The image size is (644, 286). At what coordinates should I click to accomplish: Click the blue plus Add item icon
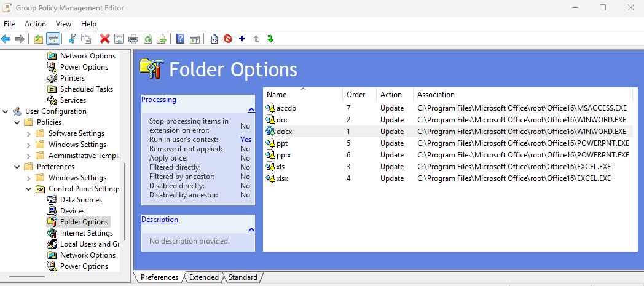click(242, 39)
